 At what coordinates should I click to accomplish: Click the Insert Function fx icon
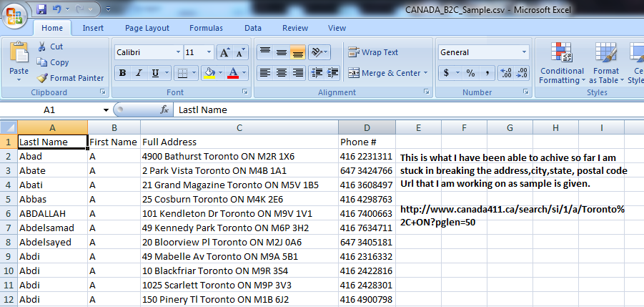[164, 110]
